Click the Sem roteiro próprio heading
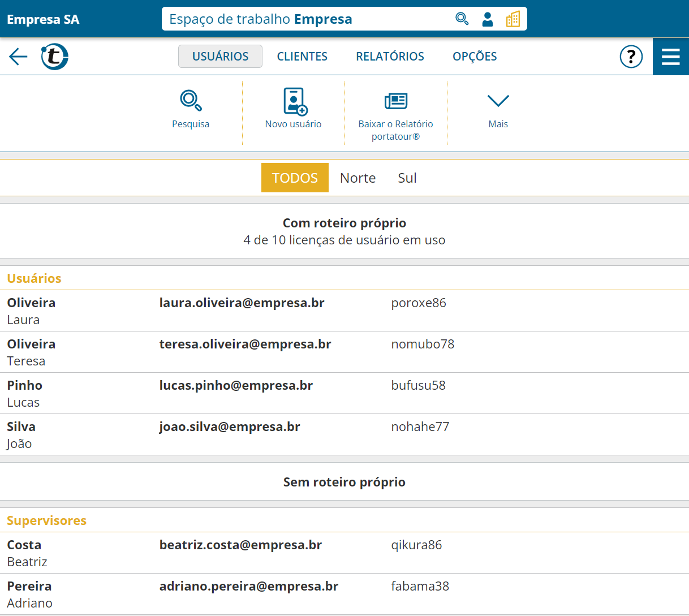This screenshot has width=689, height=616. [x=344, y=482]
